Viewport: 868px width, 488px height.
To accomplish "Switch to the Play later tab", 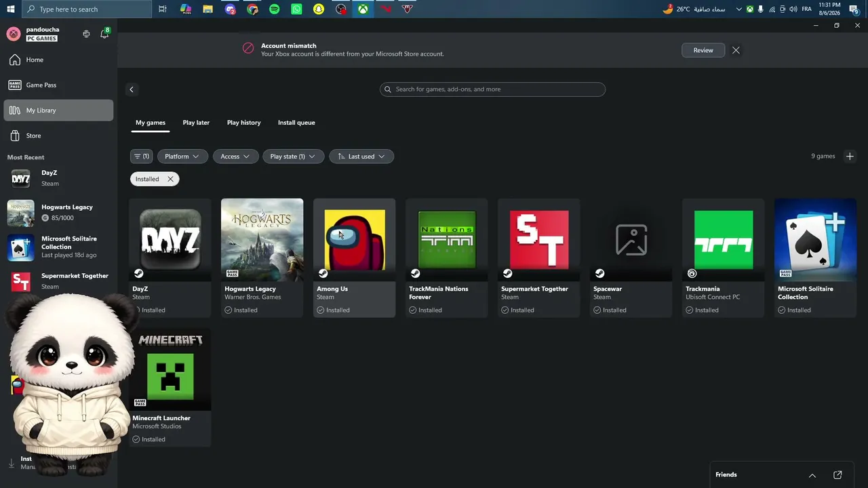I will coord(196,123).
